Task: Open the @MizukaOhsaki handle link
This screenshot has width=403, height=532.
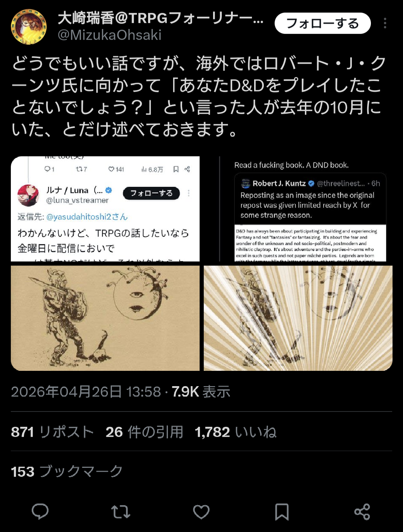Action: [110, 35]
